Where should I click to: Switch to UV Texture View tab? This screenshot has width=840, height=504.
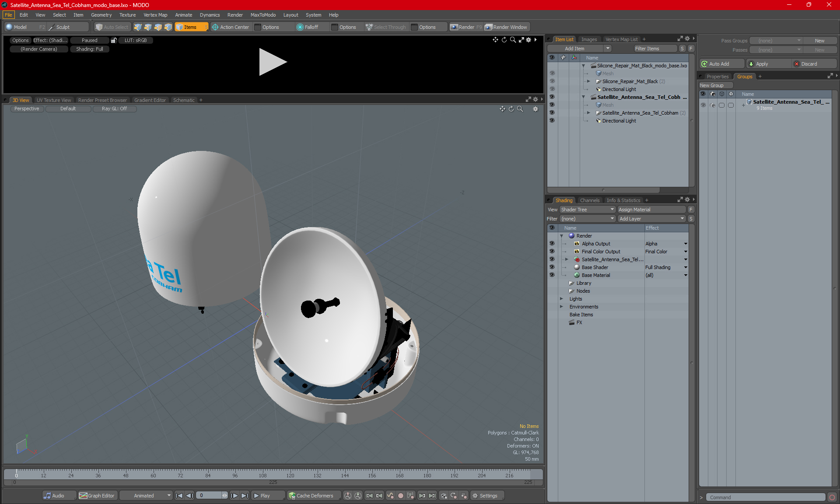coord(54,100)
